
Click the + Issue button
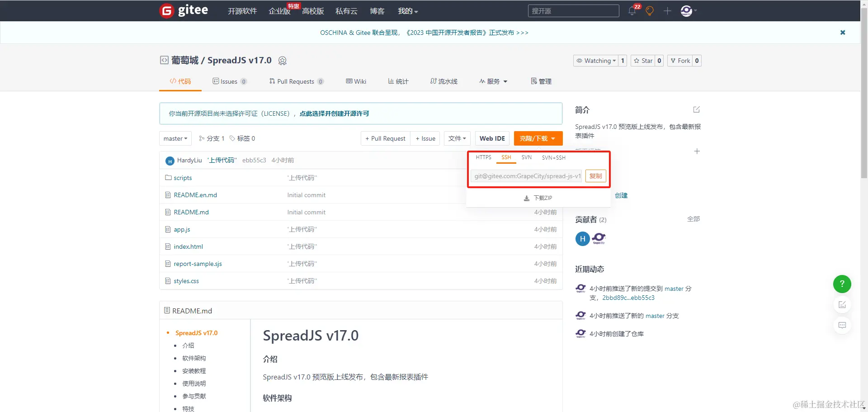(x=425, y=138)
